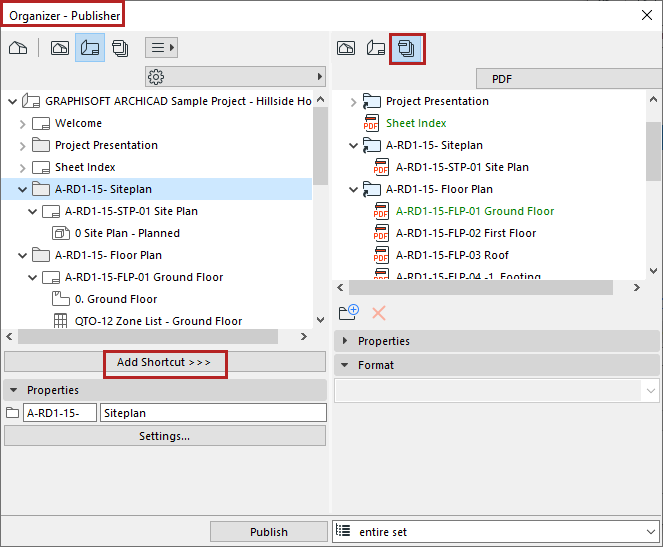Close the Organizer - Publisher window

click(647, 15)
